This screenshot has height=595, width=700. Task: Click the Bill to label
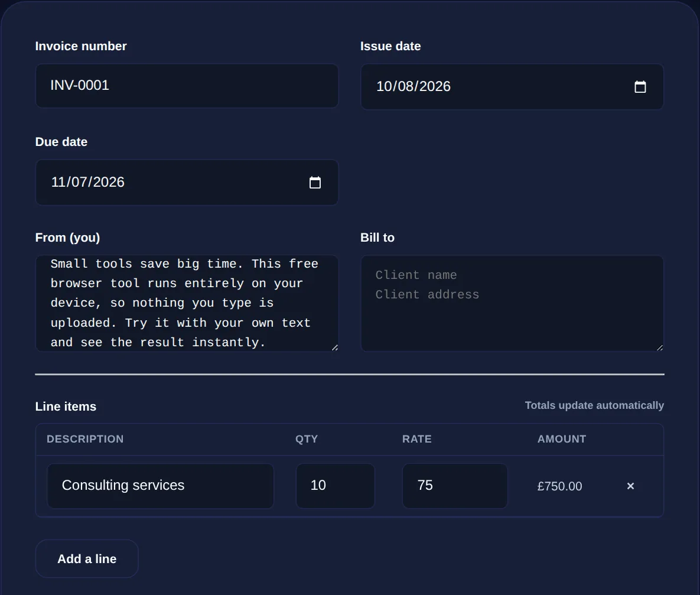click(377, 238)
